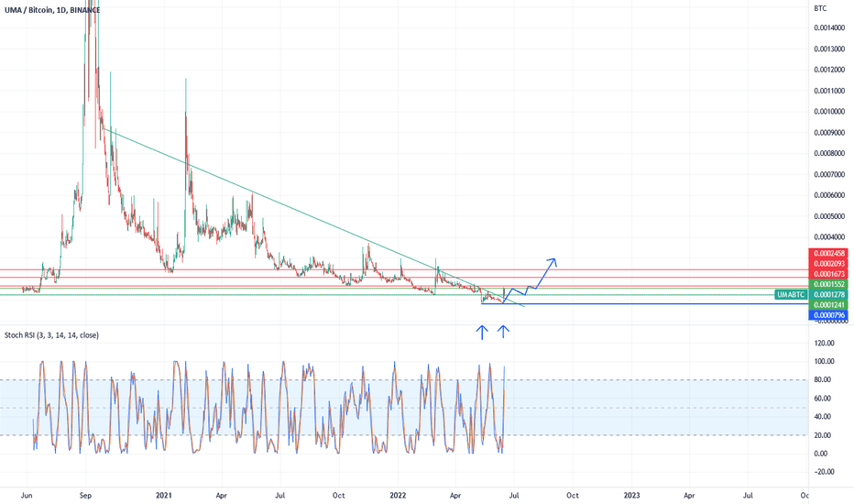Click the 0.0014000 price axis value
854x504 pixels.
tap(829, 27)
